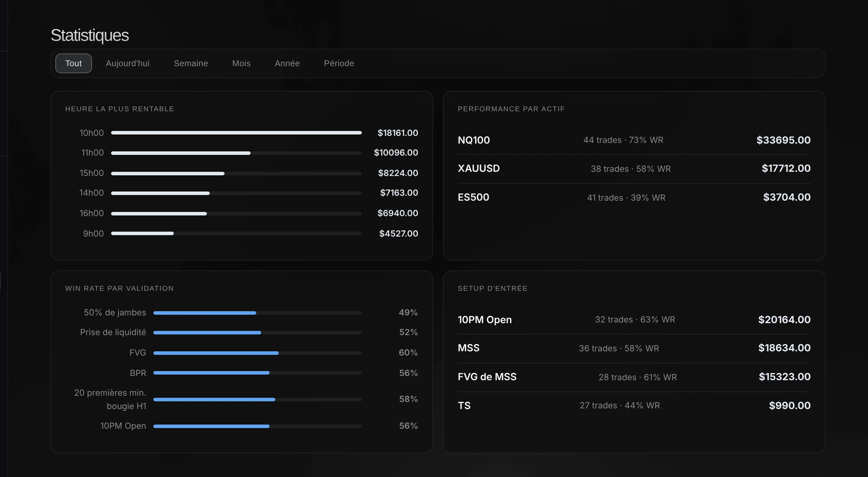868x477 pixels.
Task: Click the '50% de jambes' label
Action: [x=115, y=313]
